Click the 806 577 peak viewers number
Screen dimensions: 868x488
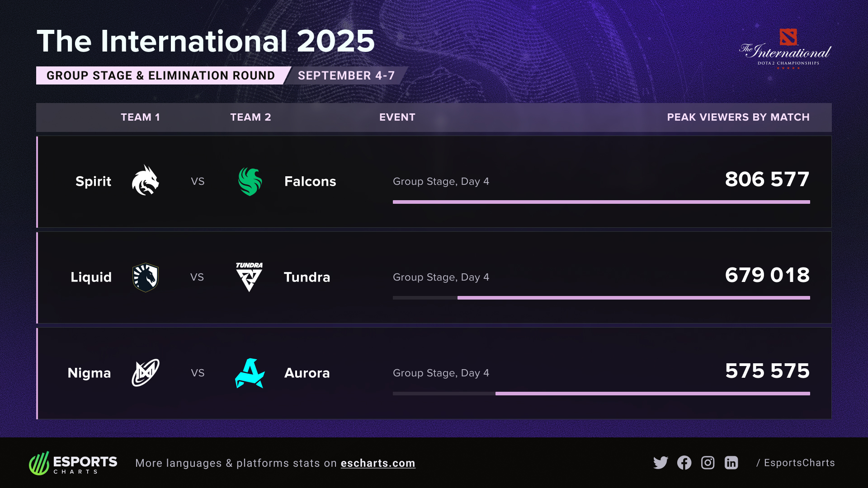(x=767, y=179)
